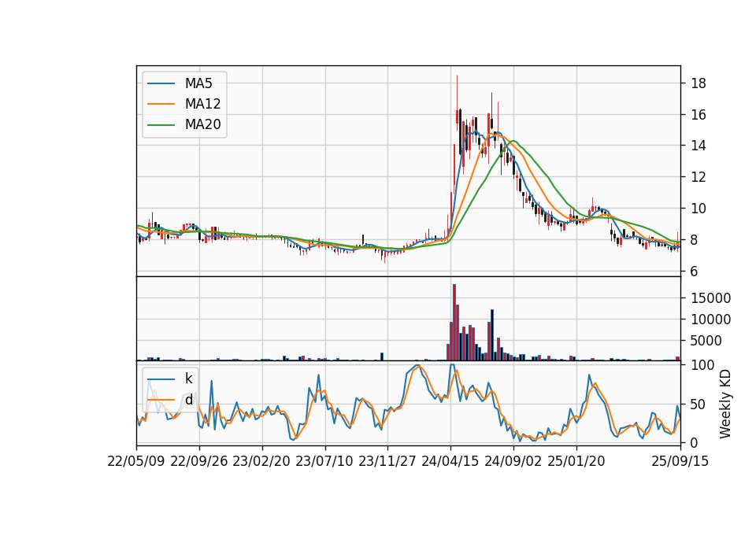Click the 23/07/10 date axis label
This screenshot has width=756, height=543.
pos(324,461)
